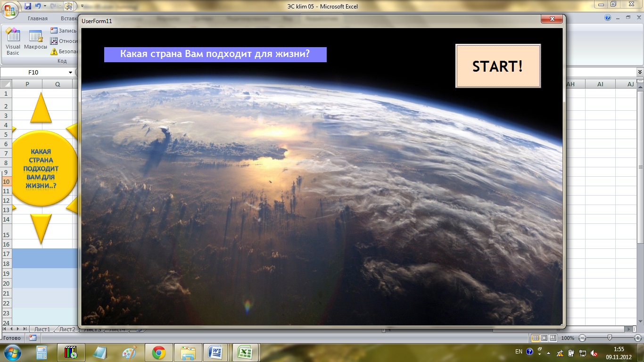The width and height of the screenshot is (644, 362).
Task: Expand the Name Box dropdown arrow
Action: click(x=71, y=73)
